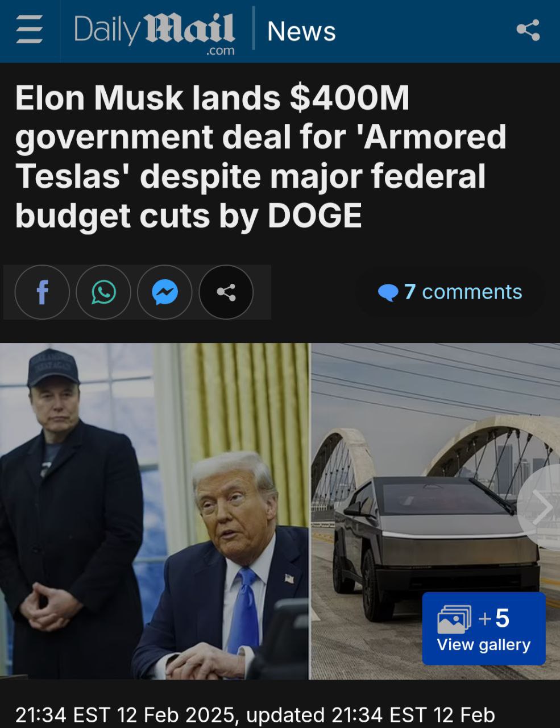Image resolution: width=560 pixels, height=728 pixels.
Task: Advance to the next gallery image arrow
Action: coord(541,507)
